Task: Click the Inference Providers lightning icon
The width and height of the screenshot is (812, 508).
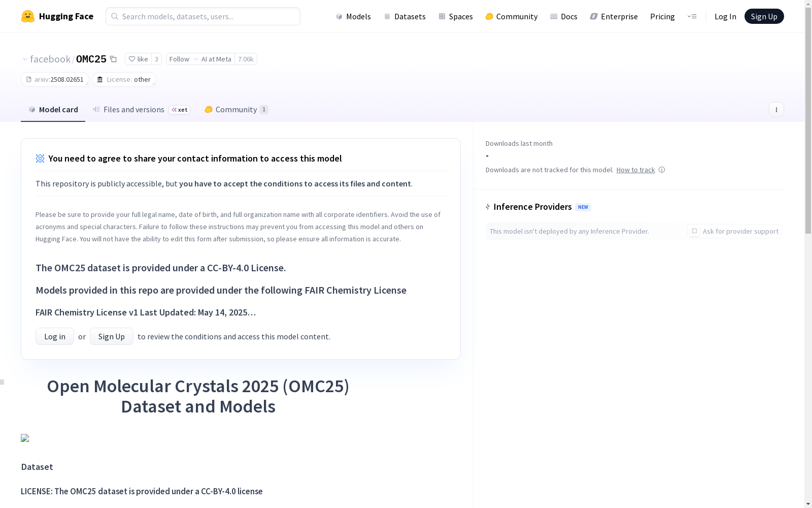Action: (x=488, y=207)
